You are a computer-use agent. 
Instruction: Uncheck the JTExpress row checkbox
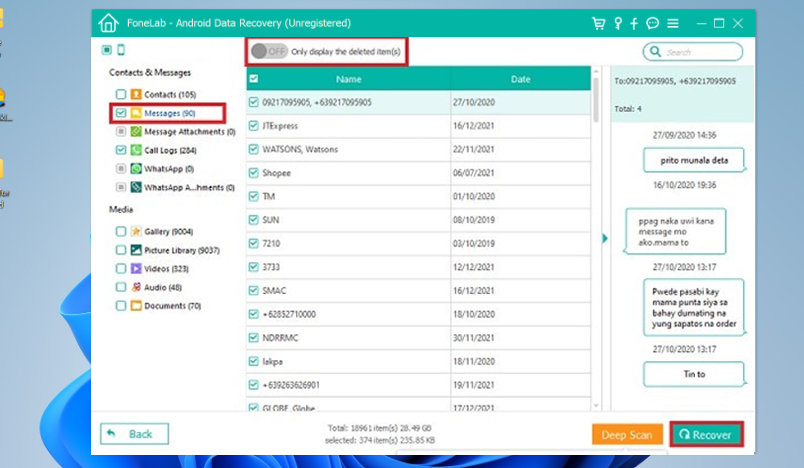click(x=253, y=126)
